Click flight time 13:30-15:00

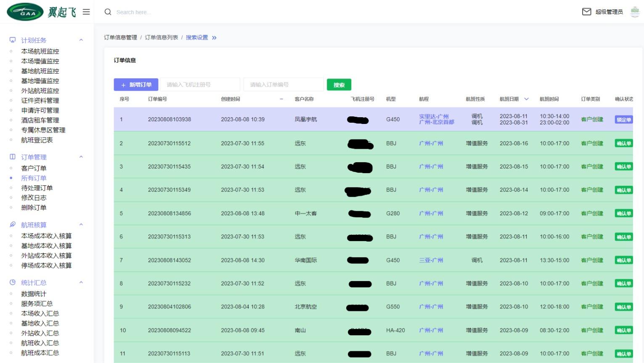pos(554,260)
